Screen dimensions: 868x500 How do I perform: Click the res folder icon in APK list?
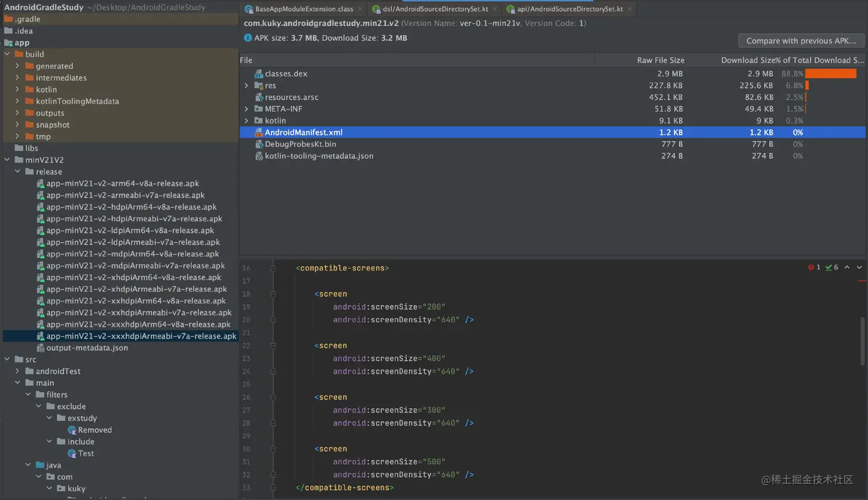pos(259,86)
